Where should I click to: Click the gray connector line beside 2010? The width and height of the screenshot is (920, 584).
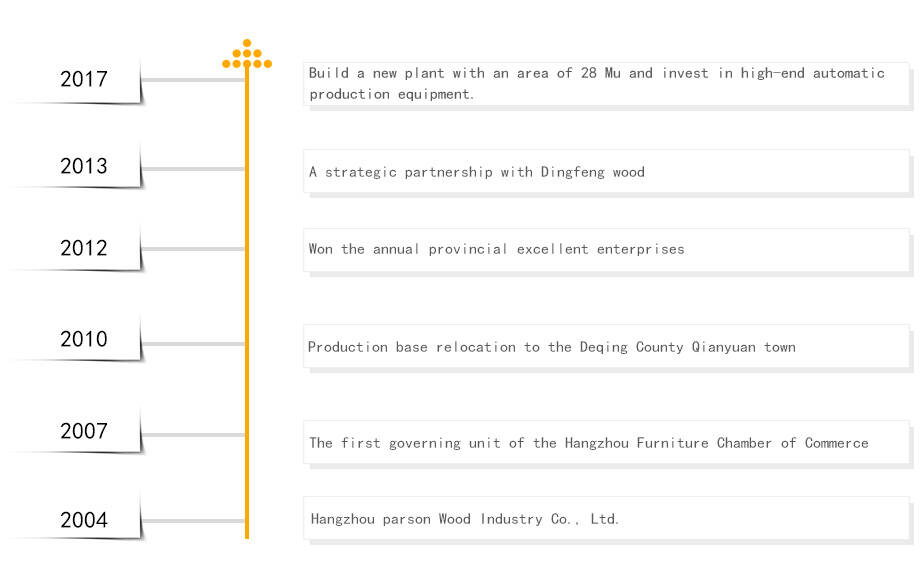[x=194, y=344]
